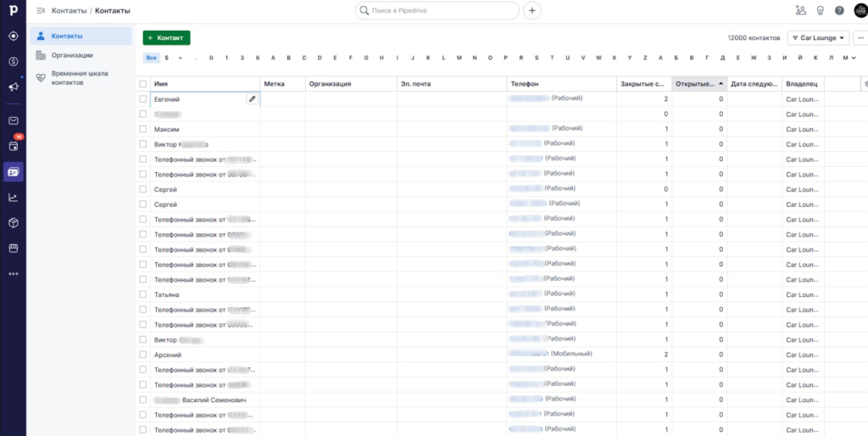Open the Activities calendar icon
The image size is (868, 436).
click(14, 146)
